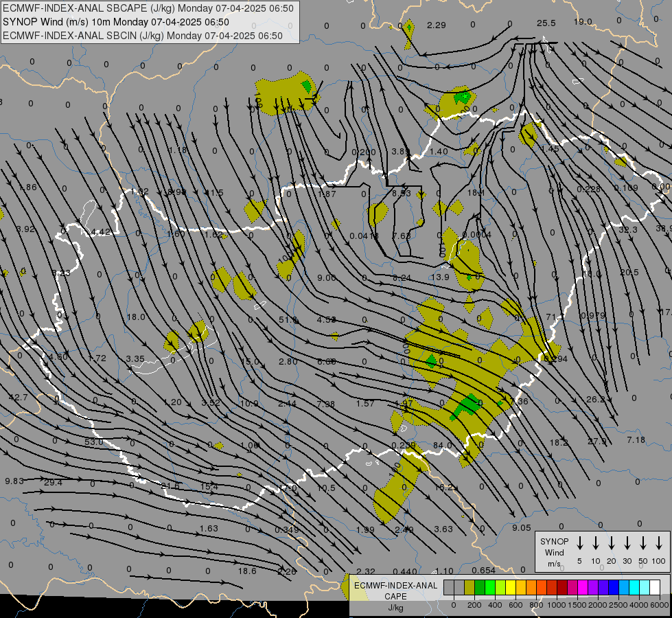Screen dimensions: 672x618
Task: Pick the dark red CAPE legend swatch
Action: click(x=562, y=588)
